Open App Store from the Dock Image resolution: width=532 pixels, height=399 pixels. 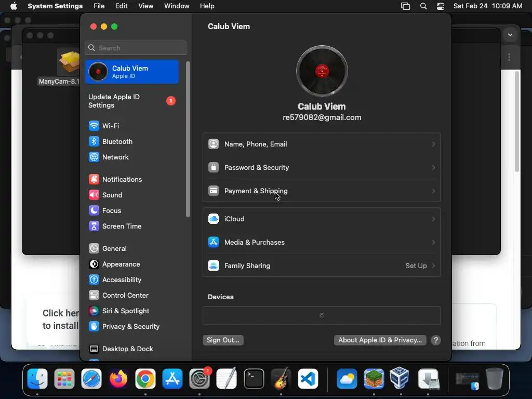coord(172,379)
